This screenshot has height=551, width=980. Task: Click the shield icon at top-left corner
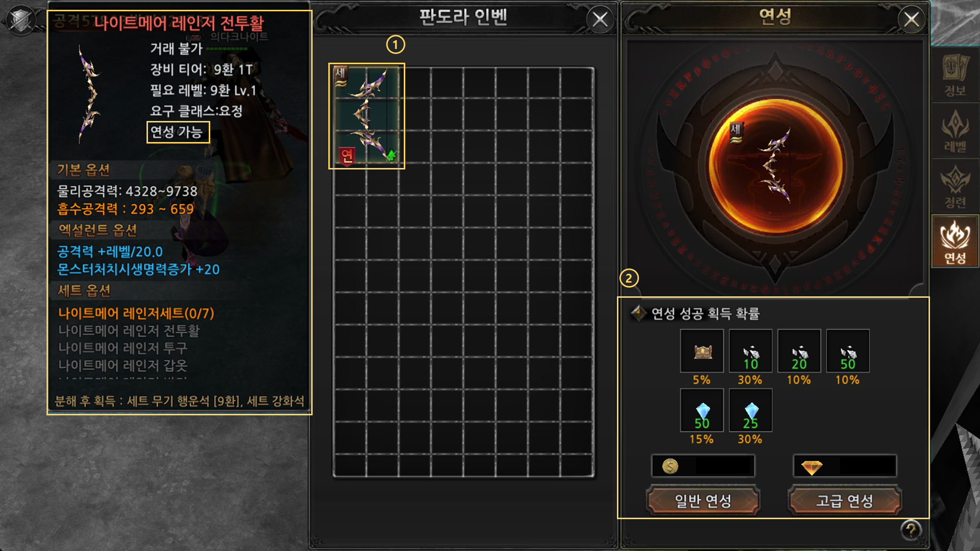point(21,21)
